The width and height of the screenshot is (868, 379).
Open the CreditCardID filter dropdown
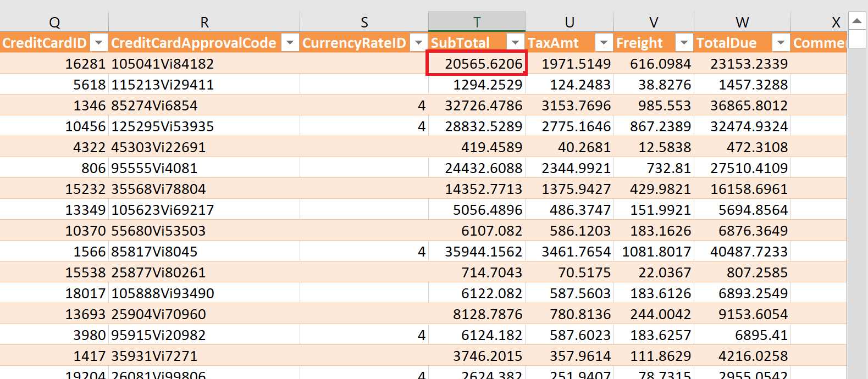click(x=99, y=42)
